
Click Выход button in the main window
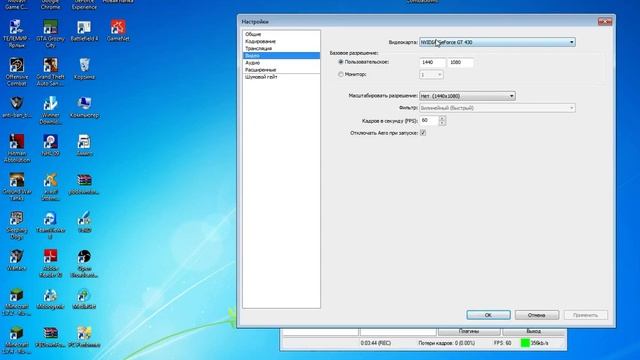(x=533, y=331)
